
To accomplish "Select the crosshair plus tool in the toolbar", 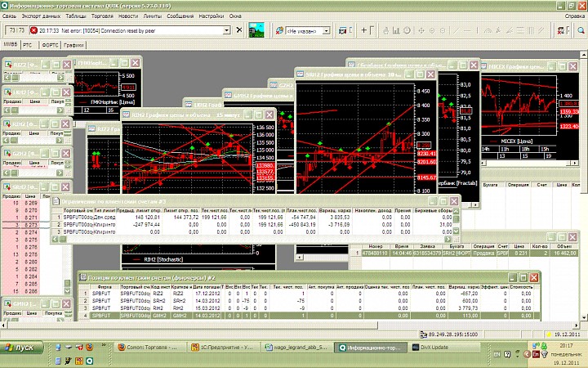I will (363, 30).
